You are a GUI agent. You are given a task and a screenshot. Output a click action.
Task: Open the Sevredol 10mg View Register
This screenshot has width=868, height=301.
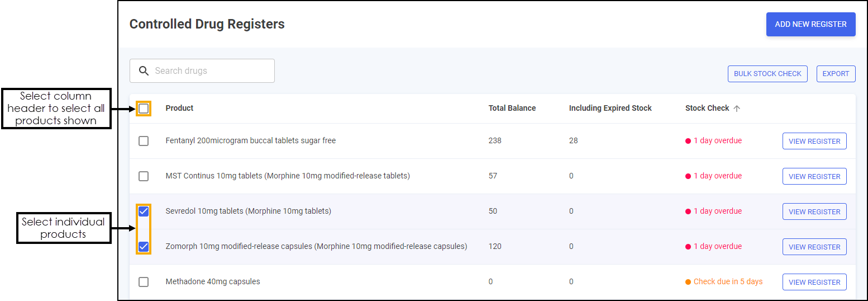click(x=814, y=211)
